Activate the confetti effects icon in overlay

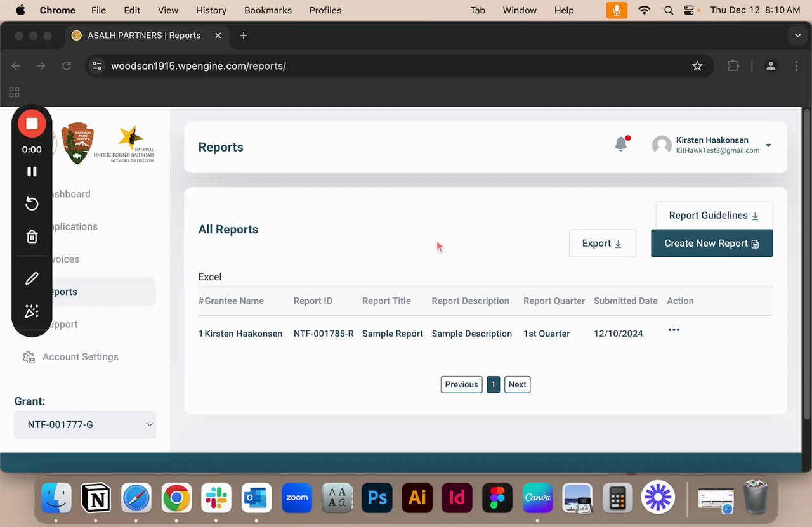(x=32, y=311)
